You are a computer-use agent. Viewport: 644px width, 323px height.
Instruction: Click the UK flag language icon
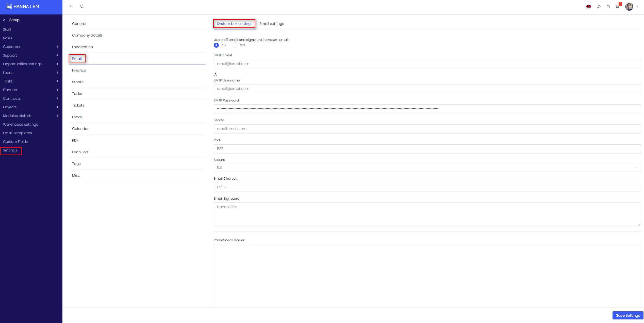click(x=588, y=7)
